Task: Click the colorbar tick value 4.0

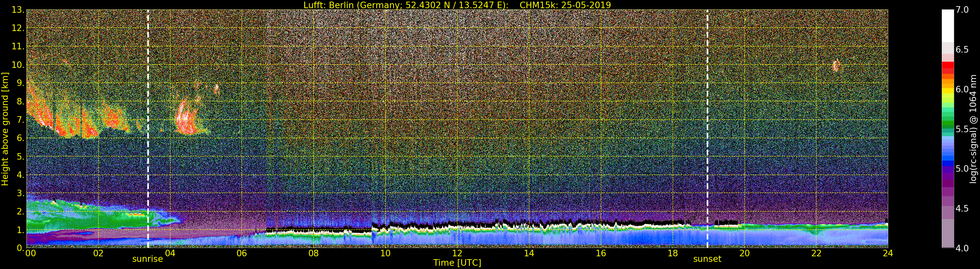Action: (962, 248)
